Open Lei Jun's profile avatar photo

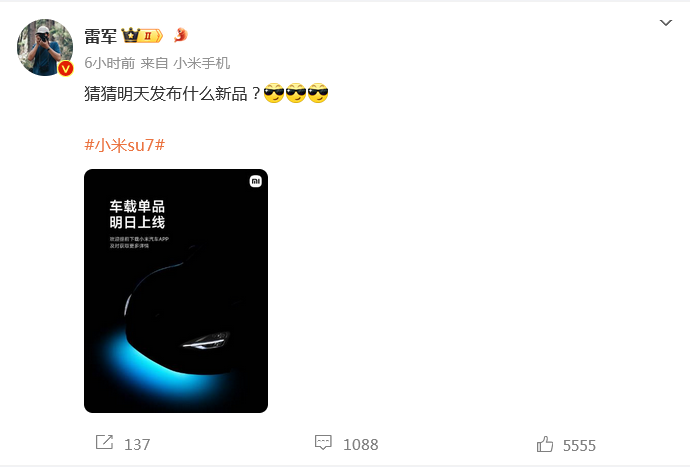(x=45, y=47)
